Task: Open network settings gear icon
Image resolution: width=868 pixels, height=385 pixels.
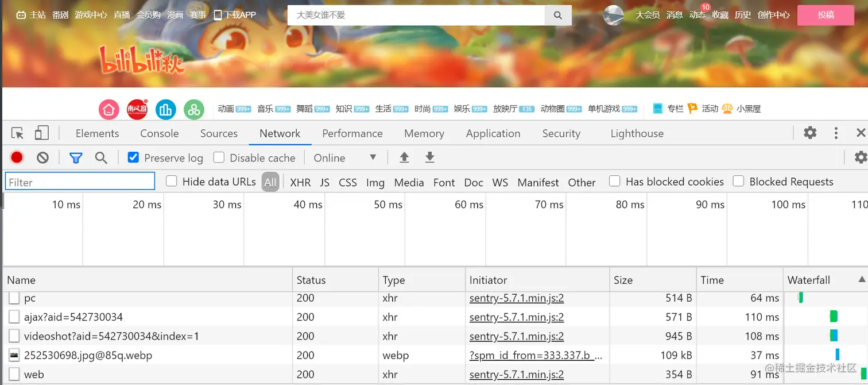Action: coord(861,157)
